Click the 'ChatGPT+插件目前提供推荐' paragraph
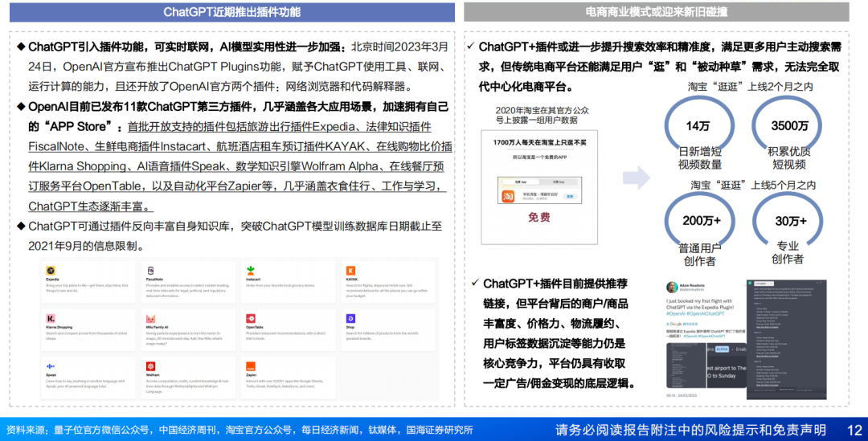The width and height of the screenshot is (868, 441). click(x=560, y=333)
